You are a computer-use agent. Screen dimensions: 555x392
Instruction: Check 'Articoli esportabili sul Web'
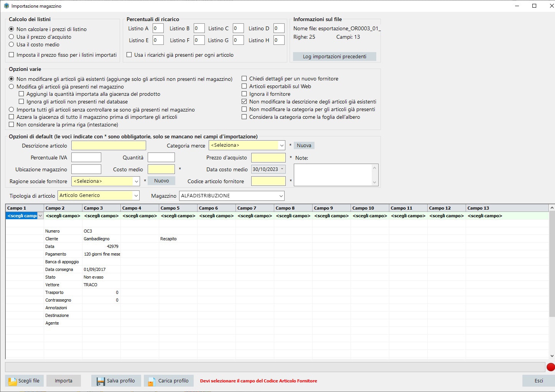(x=244, y=86)
